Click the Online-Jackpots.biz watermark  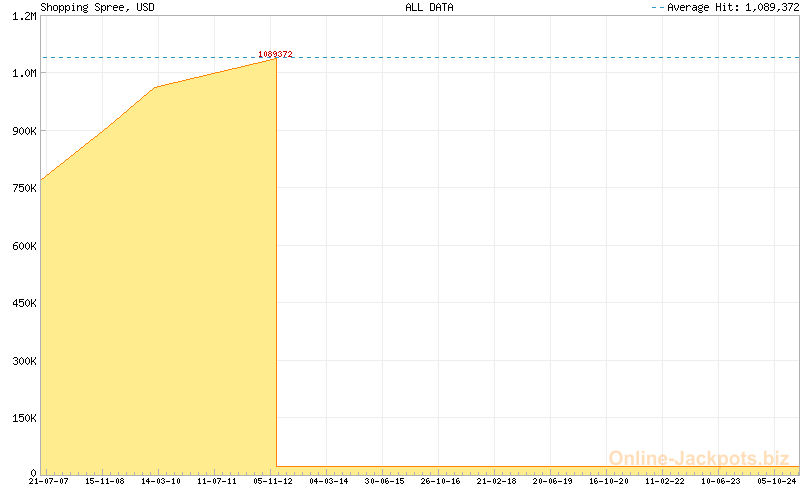698,458
